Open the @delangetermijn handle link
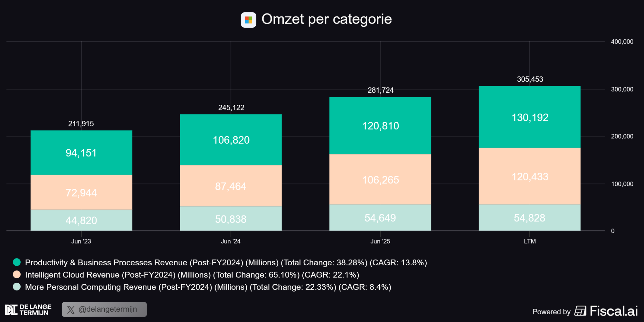644x322 pixels. tap(108, 309)
